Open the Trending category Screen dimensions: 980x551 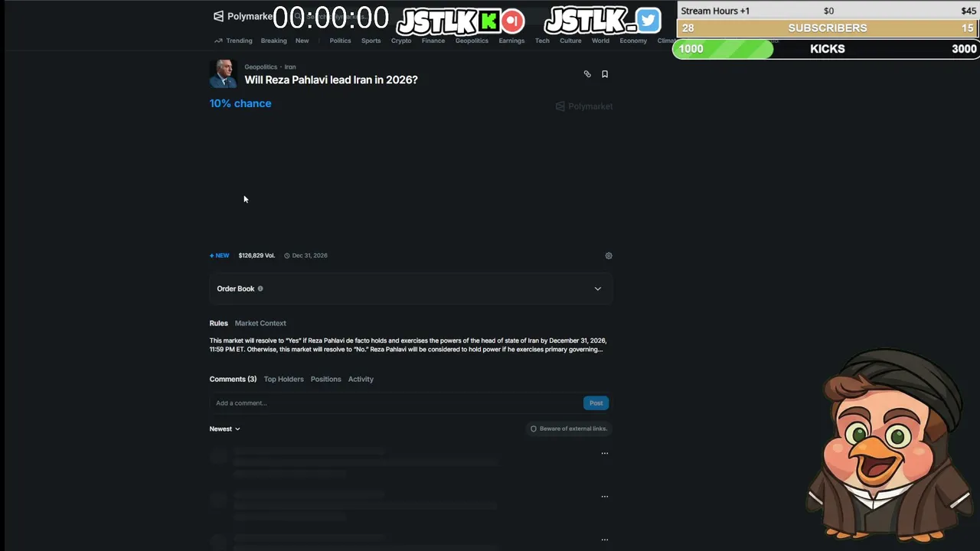tap(239, 41)
